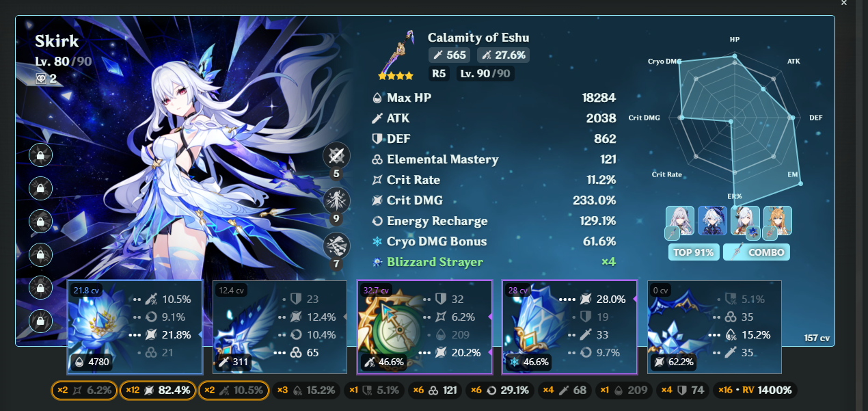Screen dimensions: 868x411
Task: Open the sands artifact card with 32.7 cv
Action: coord(424,327)
